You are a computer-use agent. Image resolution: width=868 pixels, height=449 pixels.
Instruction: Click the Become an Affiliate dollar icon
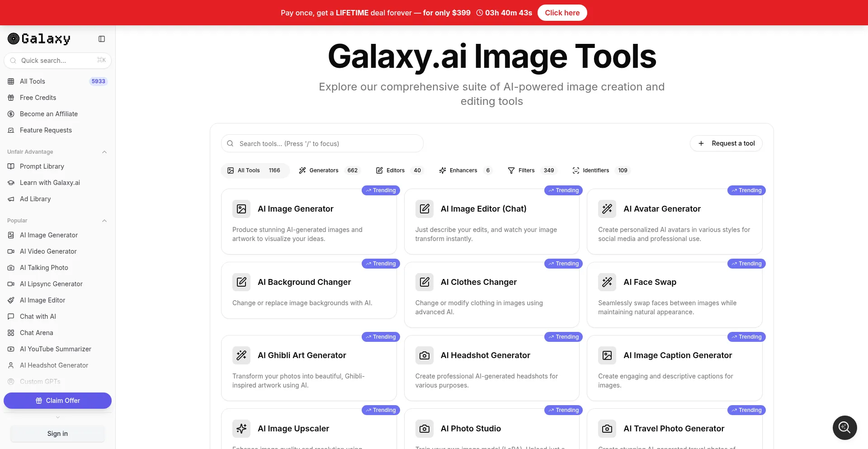11,114
